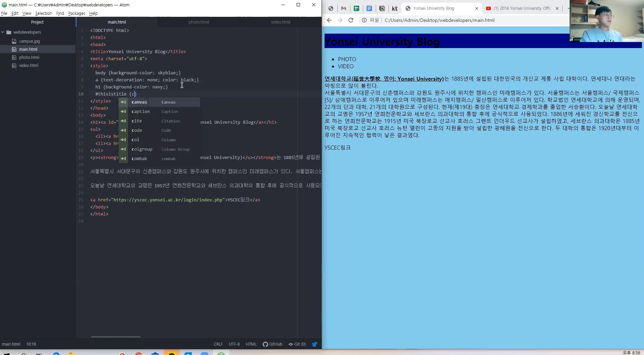Open the Find menu
The image size is (644, 355).
tap(60, 13)
